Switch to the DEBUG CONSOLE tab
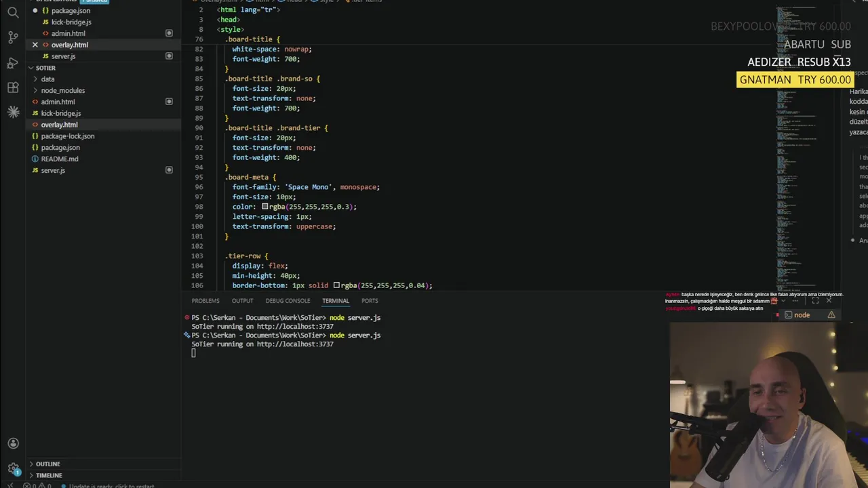 [288, 301]
